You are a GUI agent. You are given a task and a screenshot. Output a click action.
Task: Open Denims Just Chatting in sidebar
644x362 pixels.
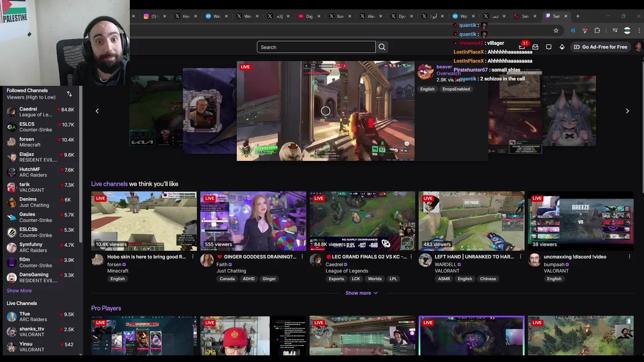tap(40, 202)
